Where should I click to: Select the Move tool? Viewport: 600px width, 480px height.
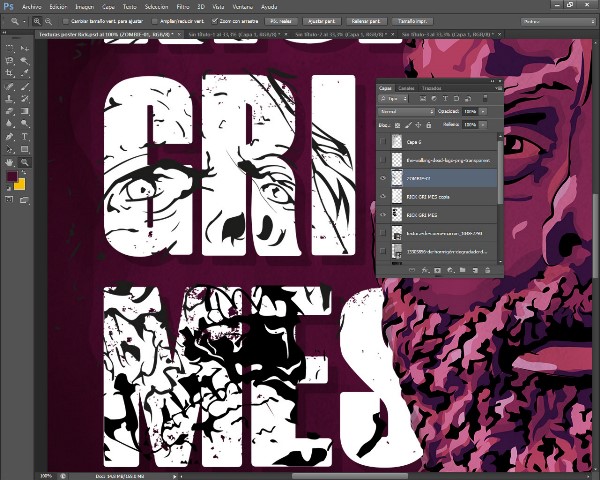pos(24,49)
